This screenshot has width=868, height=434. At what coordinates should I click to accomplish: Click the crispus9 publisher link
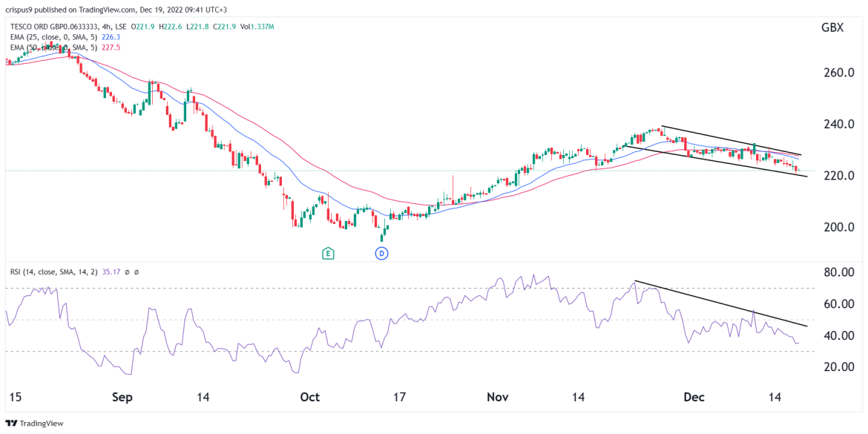pos(19,10)
